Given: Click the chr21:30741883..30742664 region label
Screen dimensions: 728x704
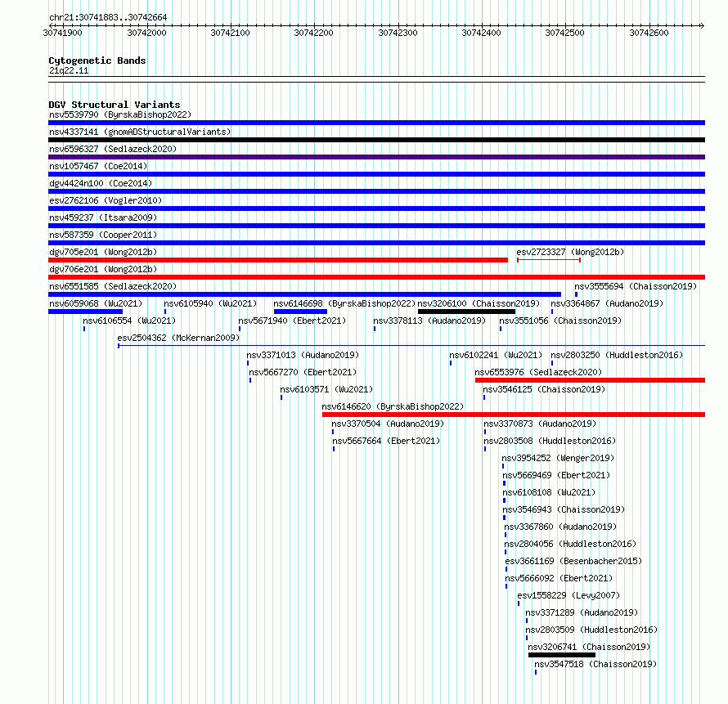Looking at the screenshot, I should 108,17.
